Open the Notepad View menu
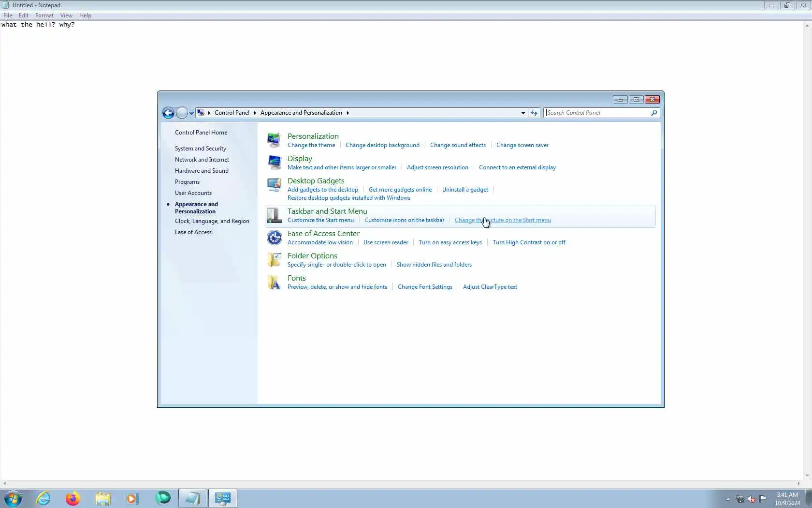The width and height of the screenshot is (812, 508). tap(66, 15)
